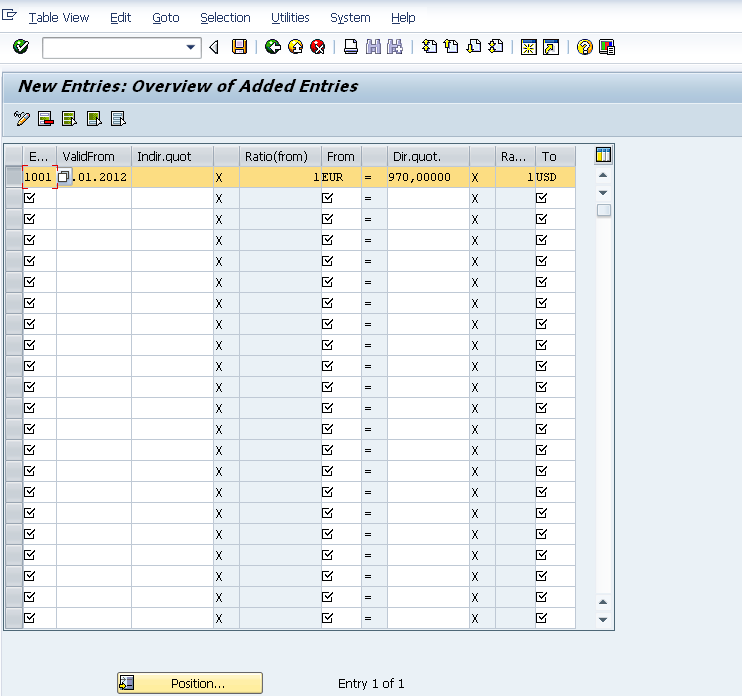This screenshot has height=696, width=742.
Task: Click the Create New Session icon
Action: click(529, 47)
